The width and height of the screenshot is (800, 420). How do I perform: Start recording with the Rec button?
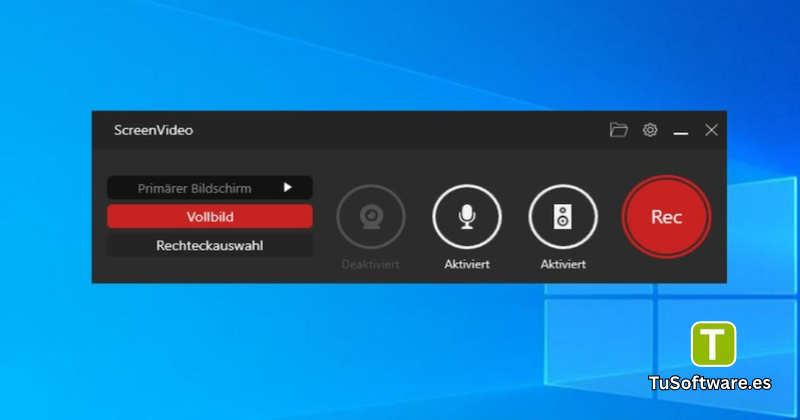(x=666, y=217)
